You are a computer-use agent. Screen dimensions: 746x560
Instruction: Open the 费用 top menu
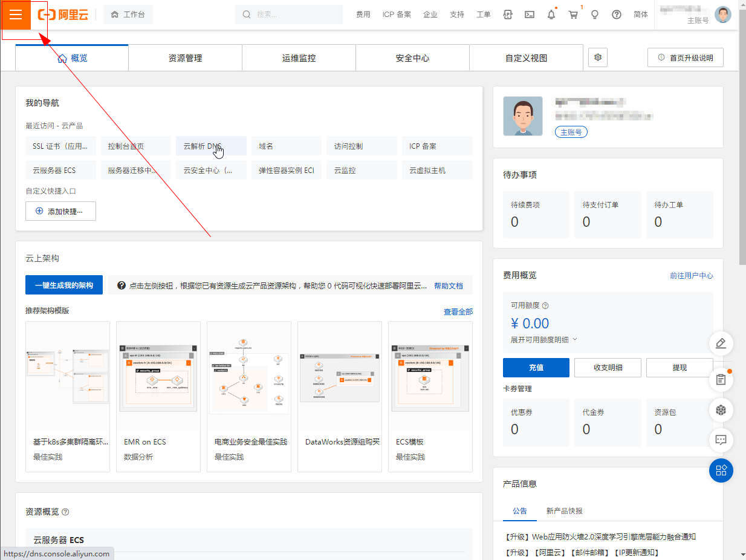(363, 15)
